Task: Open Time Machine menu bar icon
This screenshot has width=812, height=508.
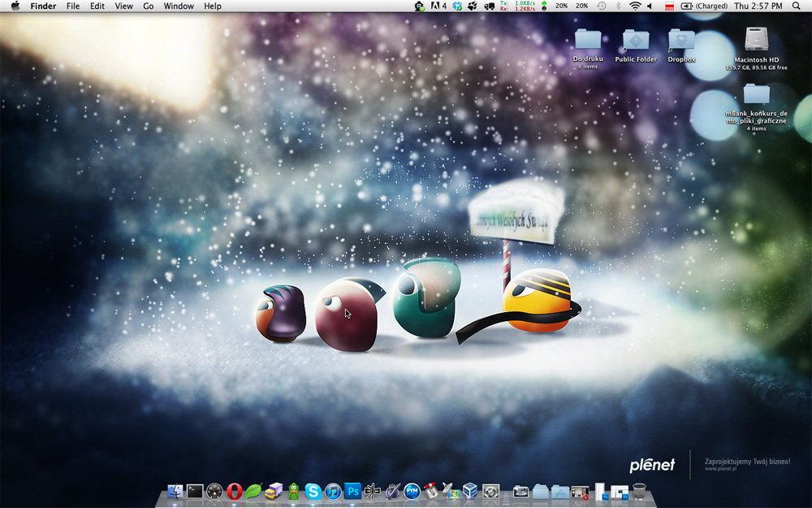Action: (x=601, y=6)
